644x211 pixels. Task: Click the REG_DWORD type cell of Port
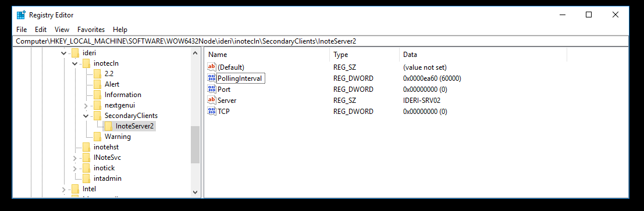(x=353, y=89)
